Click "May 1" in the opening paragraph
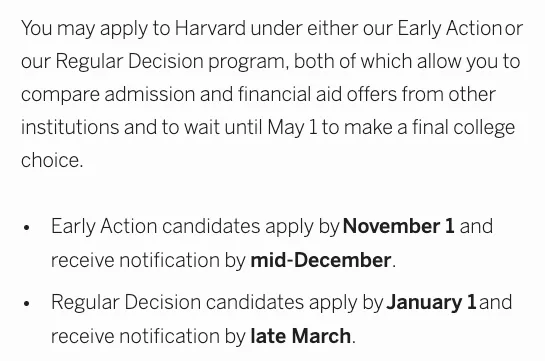 click(x=292, y=128)
